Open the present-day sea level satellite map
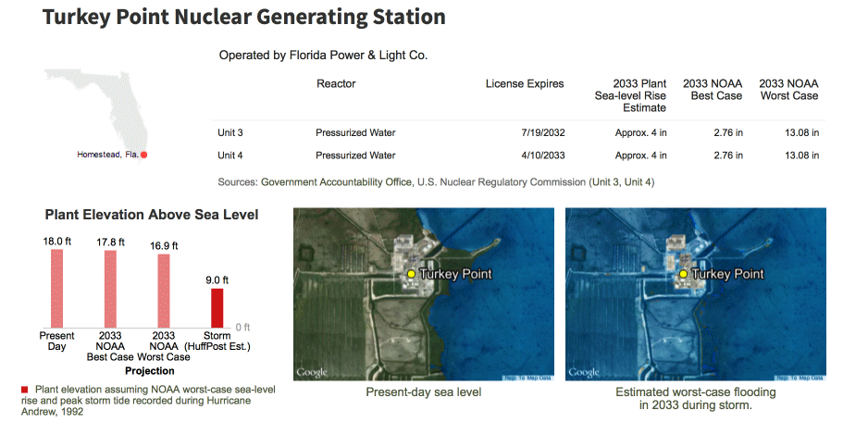 tap(424, 294)
